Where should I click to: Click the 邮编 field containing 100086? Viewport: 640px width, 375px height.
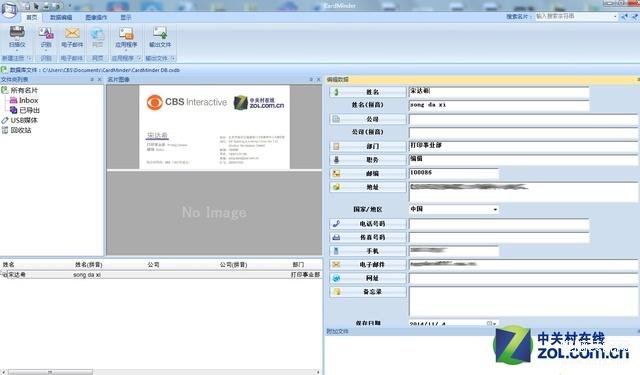(453, 173)
